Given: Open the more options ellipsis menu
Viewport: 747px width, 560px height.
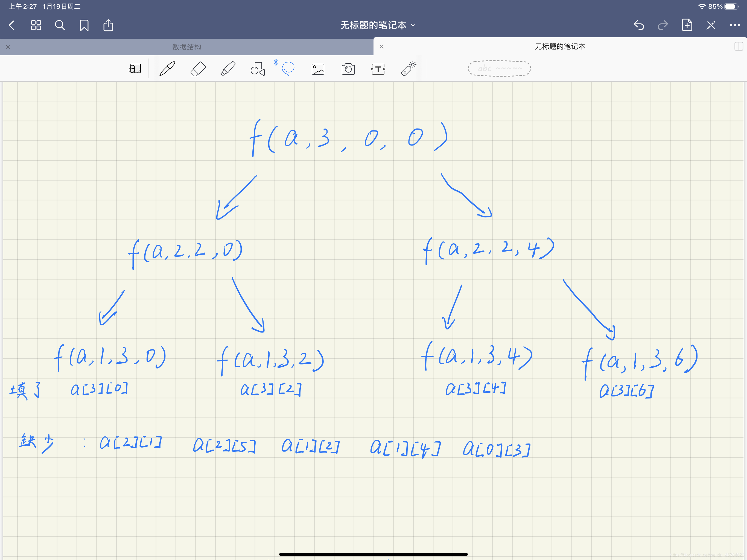Looking at the screenshot, I should point(735,25).
